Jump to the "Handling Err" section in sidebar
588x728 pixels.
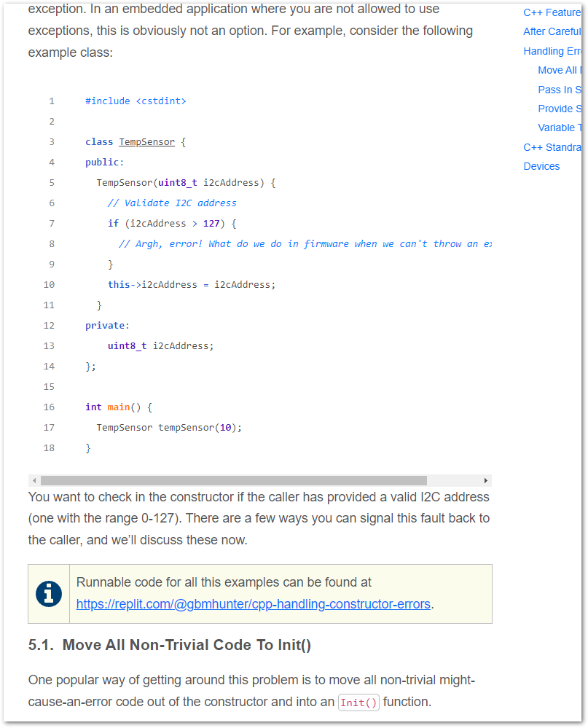pos(552,51)
